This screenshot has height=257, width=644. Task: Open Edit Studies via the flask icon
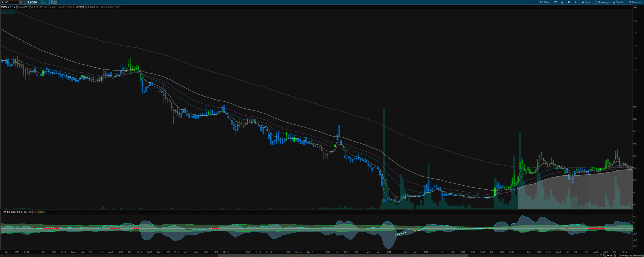click(562, 2)
